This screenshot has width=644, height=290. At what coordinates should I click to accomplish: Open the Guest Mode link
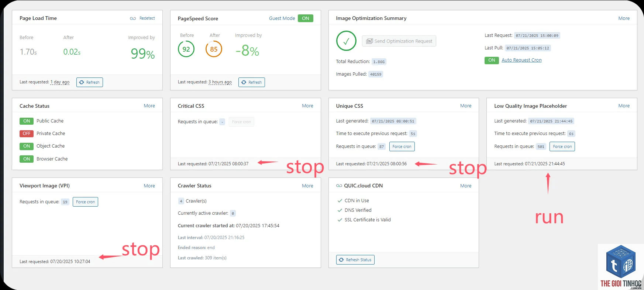pos(282,18)
